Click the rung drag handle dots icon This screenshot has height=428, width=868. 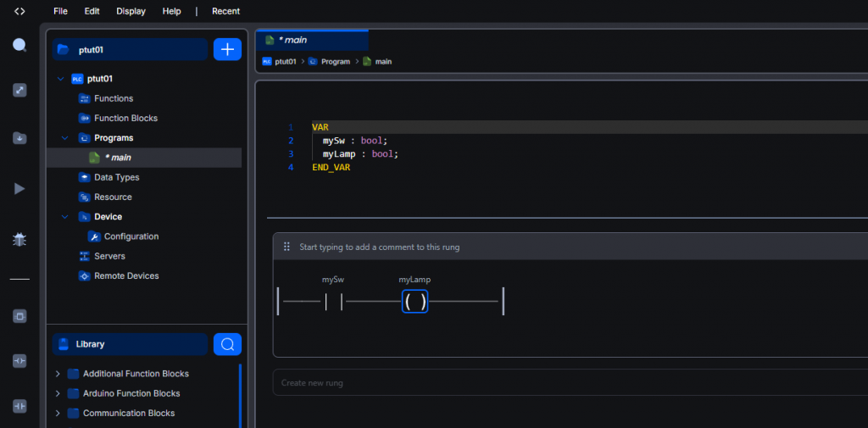pos(287,247)
